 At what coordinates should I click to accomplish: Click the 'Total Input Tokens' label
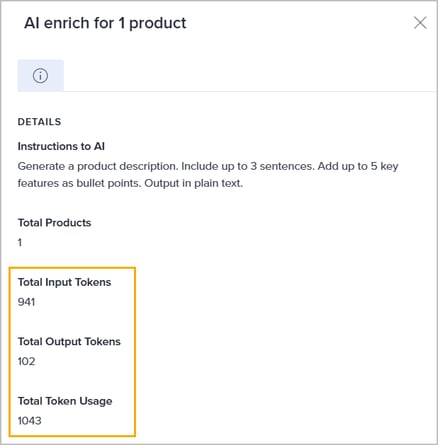click(x=64, y=282)
